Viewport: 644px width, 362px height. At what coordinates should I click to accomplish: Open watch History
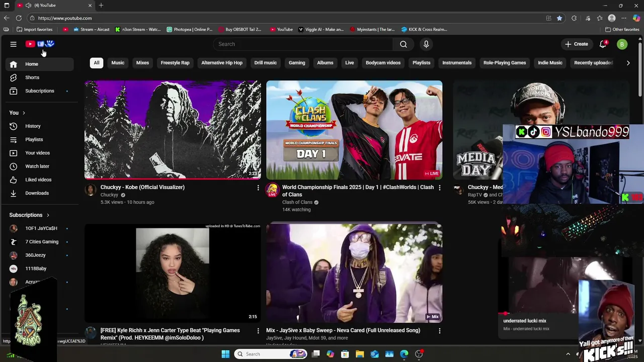39,126
